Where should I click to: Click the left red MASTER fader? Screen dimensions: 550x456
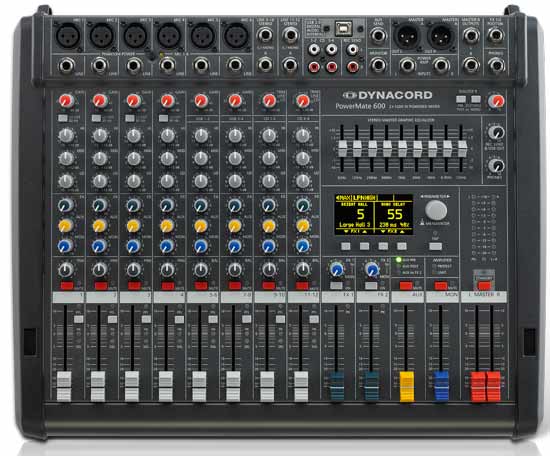[478, 386]
